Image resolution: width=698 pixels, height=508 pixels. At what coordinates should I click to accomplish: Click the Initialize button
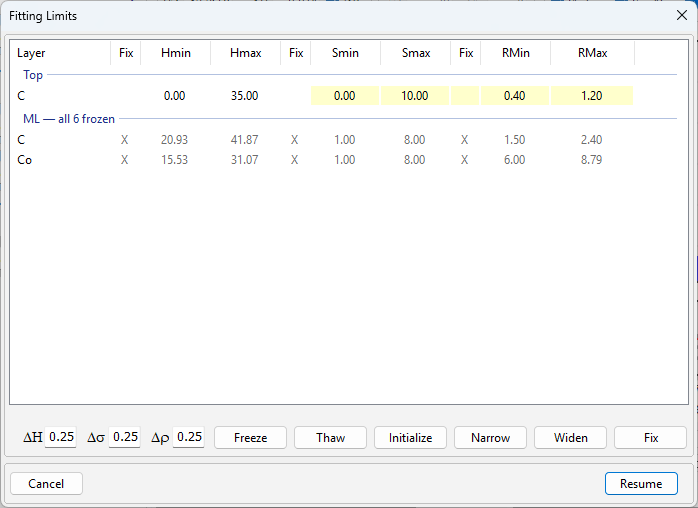coord(410,438)
